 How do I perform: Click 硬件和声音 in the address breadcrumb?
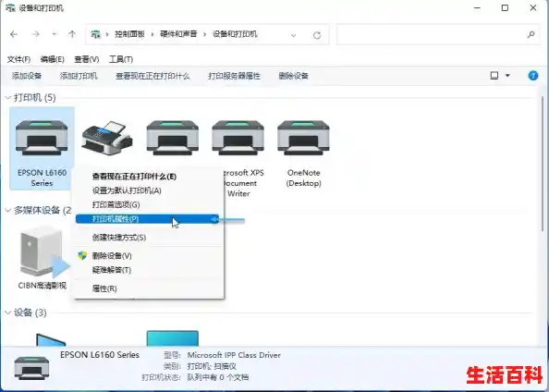pos(178,34)
